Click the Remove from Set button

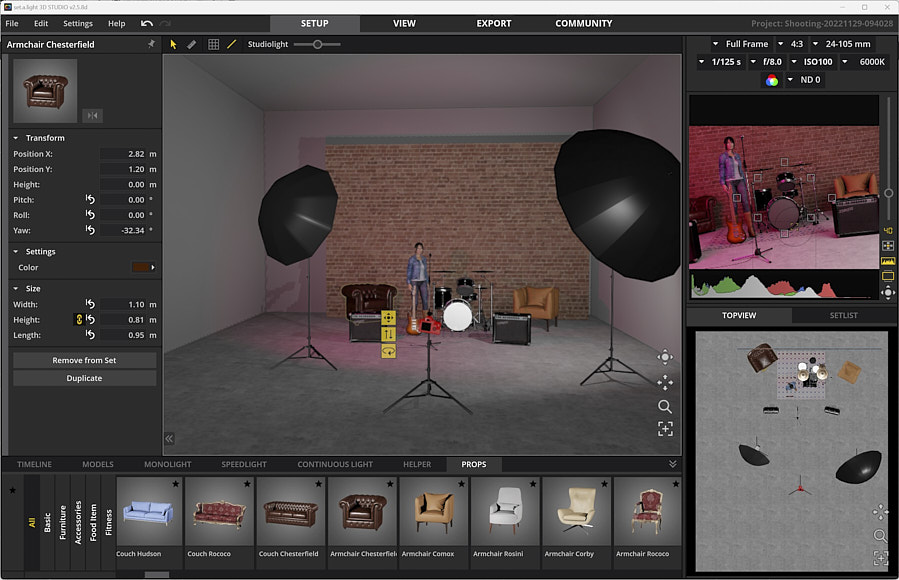(84, 360)
